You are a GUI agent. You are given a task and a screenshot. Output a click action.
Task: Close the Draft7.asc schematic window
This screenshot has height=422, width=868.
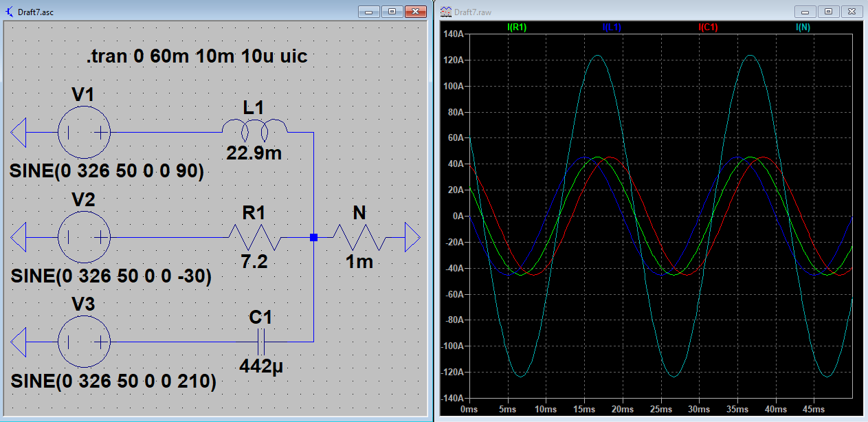click(x=415, y=12)
